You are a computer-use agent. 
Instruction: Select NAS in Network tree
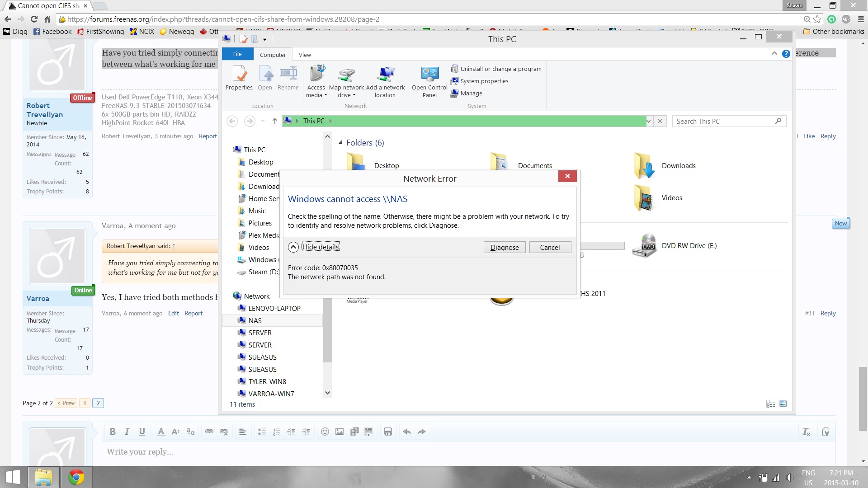click(x=255, y=320)
